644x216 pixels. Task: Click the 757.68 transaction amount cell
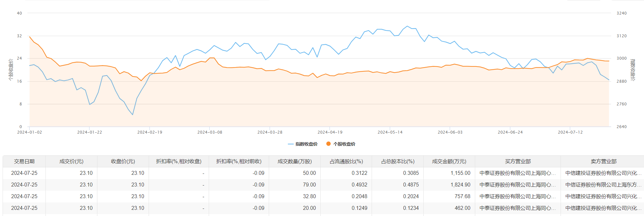click(x=462, y=197)
